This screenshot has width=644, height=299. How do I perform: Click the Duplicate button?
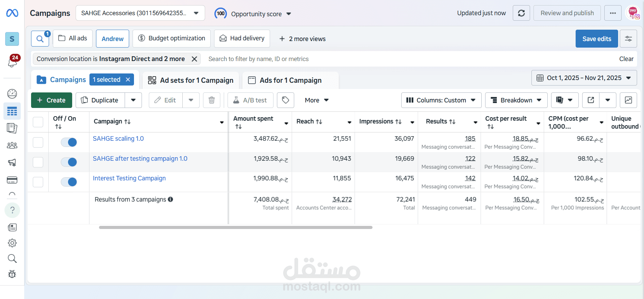100,100
